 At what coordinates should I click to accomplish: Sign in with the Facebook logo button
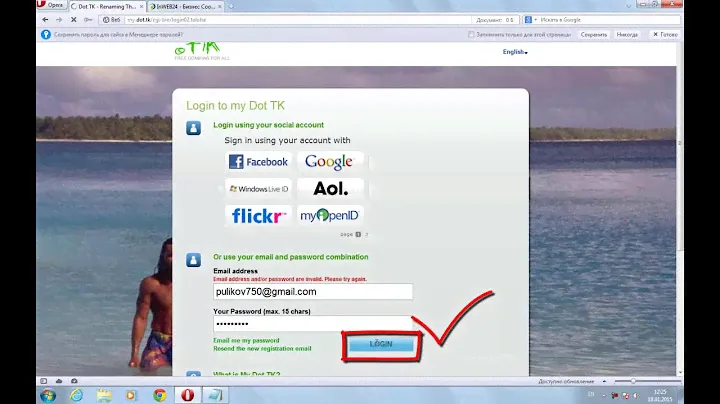(x=259, y=162)
